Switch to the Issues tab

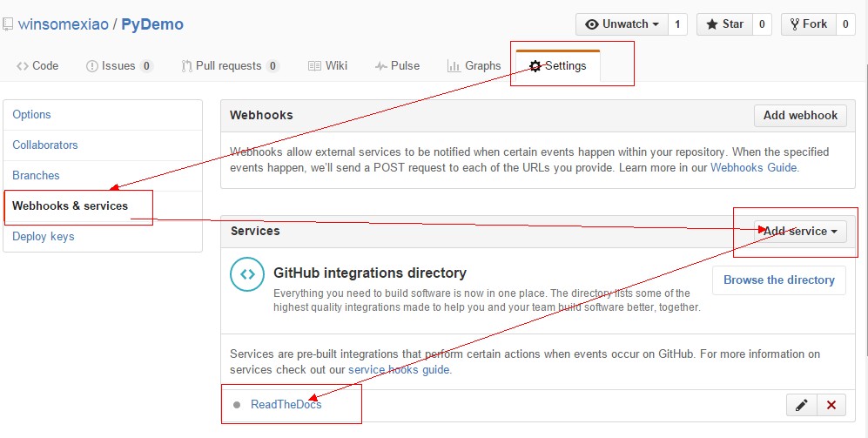(119, 66)
